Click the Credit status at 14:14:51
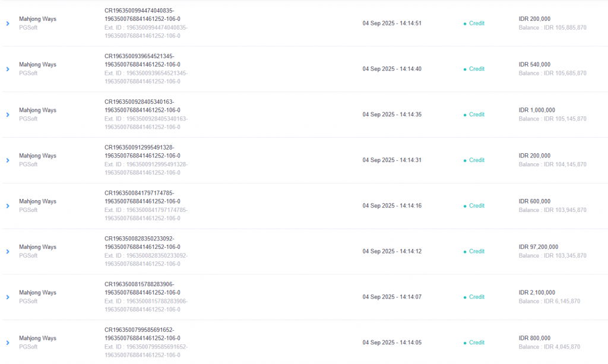The height and width of the screenshot is (364, 608). click(476, 23)
